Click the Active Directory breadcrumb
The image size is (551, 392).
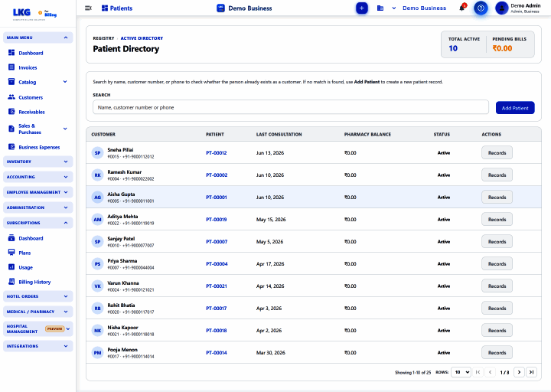click(142, 38)
